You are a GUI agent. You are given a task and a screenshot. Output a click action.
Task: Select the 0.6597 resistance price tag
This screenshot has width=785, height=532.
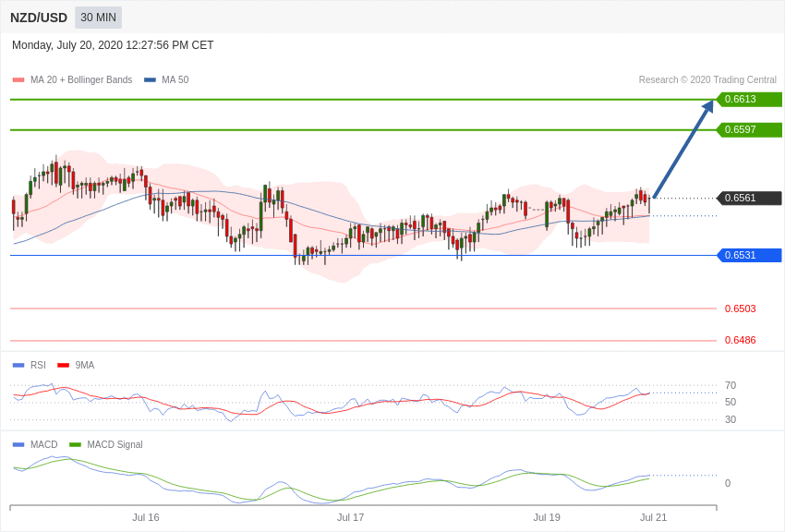point(749,129)
